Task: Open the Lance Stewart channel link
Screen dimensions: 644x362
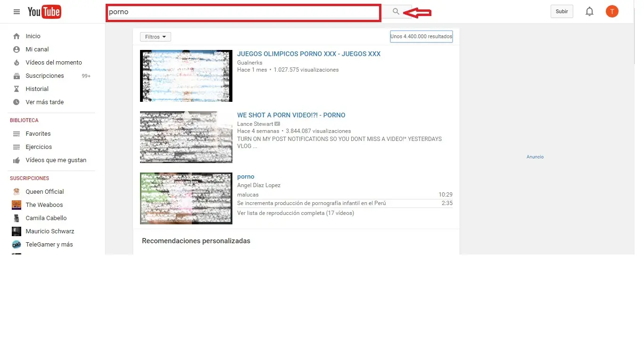Action: point(255,124)
